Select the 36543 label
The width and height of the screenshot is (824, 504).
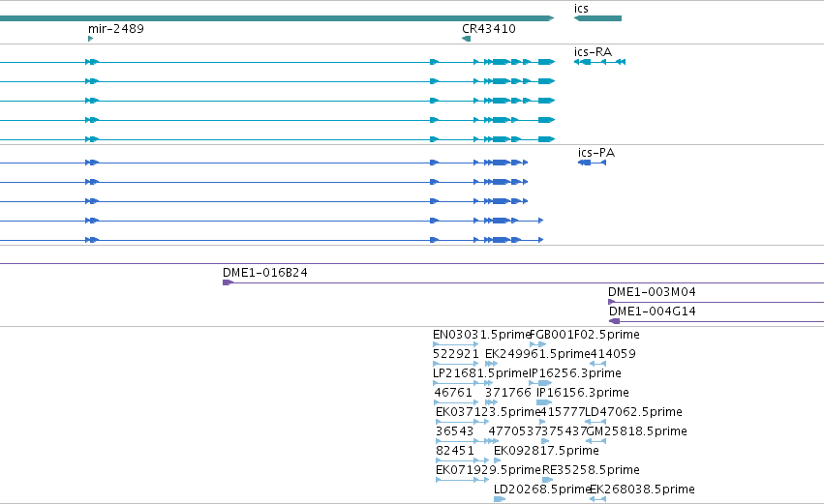[454, 431]
